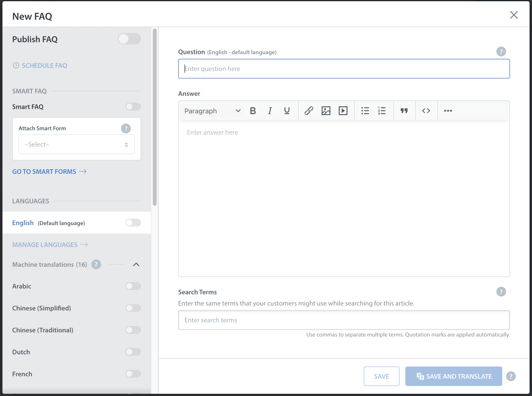
Task: Enable Dutch machine translation
Action: coord(133,352)
